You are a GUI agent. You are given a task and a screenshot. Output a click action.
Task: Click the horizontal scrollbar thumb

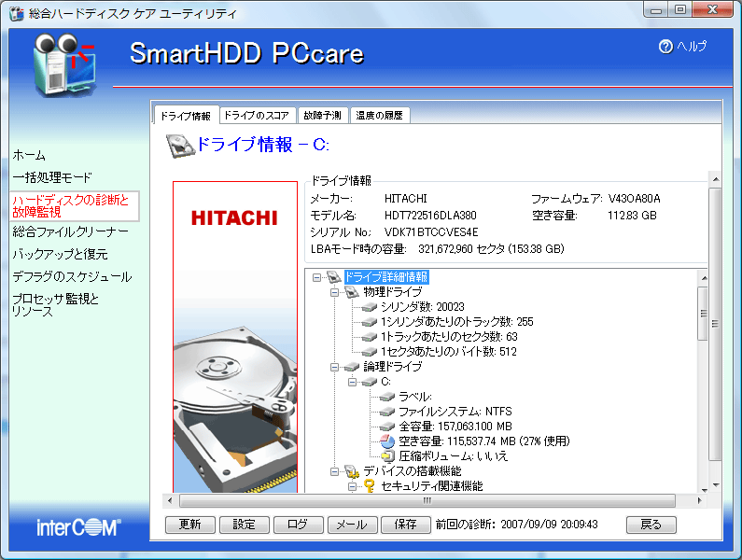tap(427, 500)
